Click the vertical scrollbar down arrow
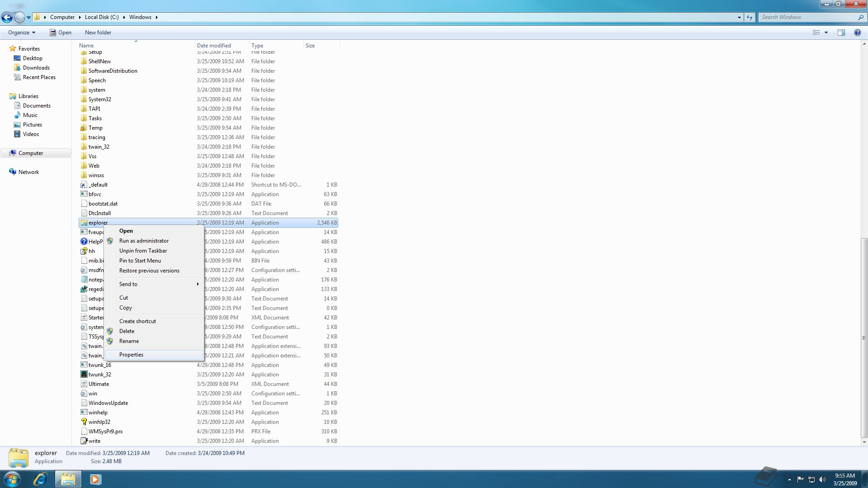Image resolution: width=868 pixels, height=488 pixels. 864,442
